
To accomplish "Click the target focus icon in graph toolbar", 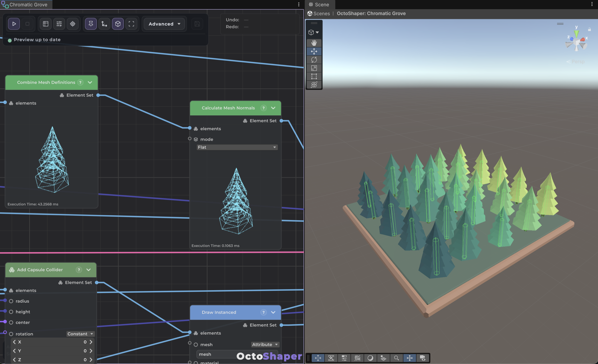I will [x=73, y=24].
